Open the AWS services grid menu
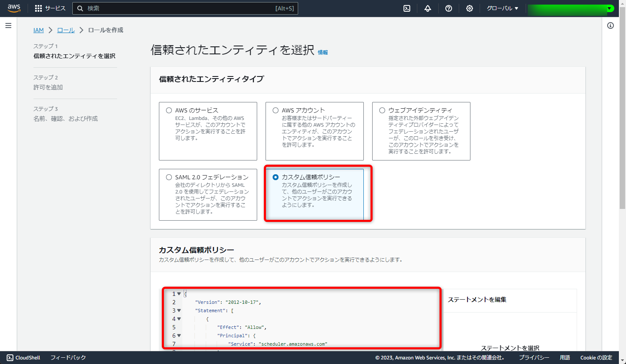Viewport: 626px width, 364px height. coord(39,8)
